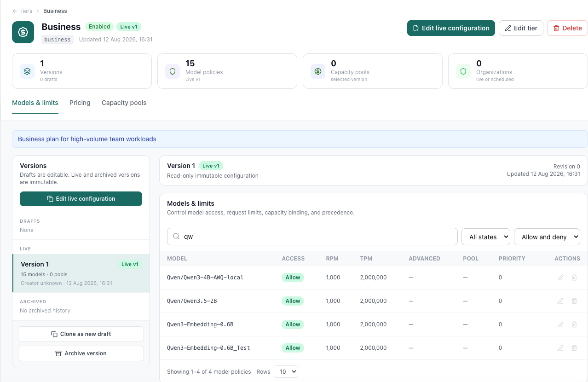
Task: Click the Model policies shield icon
Action: point(173,71)
